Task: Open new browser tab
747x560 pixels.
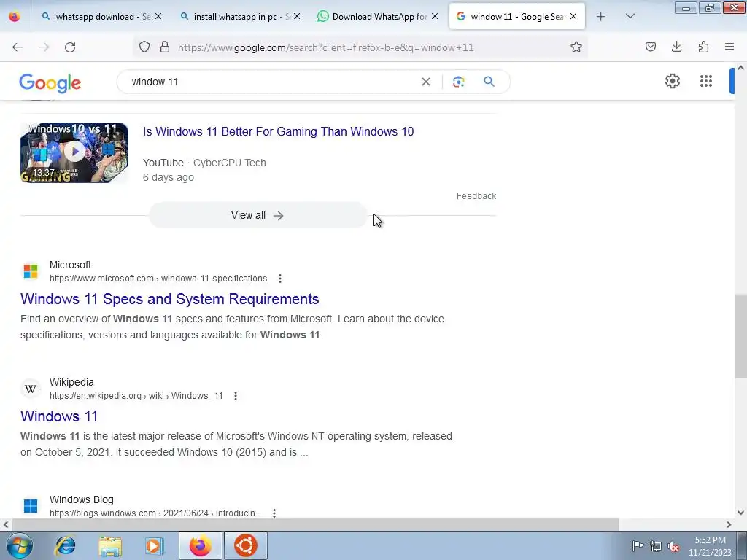Action: [x=601, y=17]
